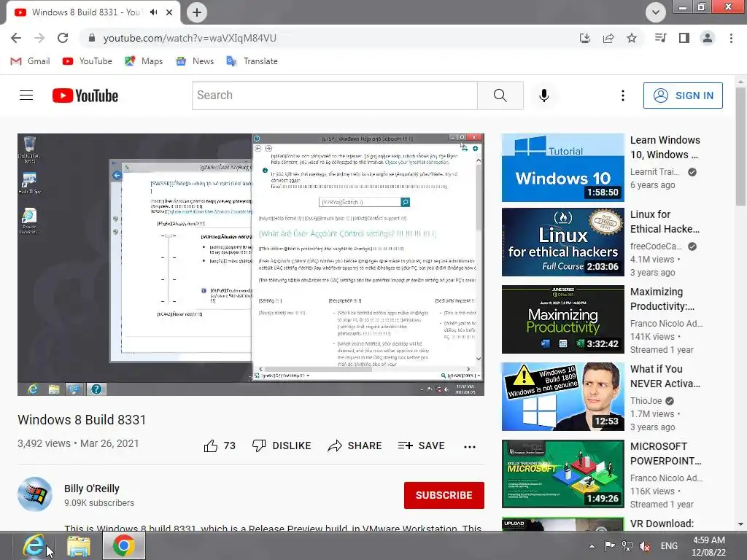Open File Explorer from taskbar

pos(79,545)
